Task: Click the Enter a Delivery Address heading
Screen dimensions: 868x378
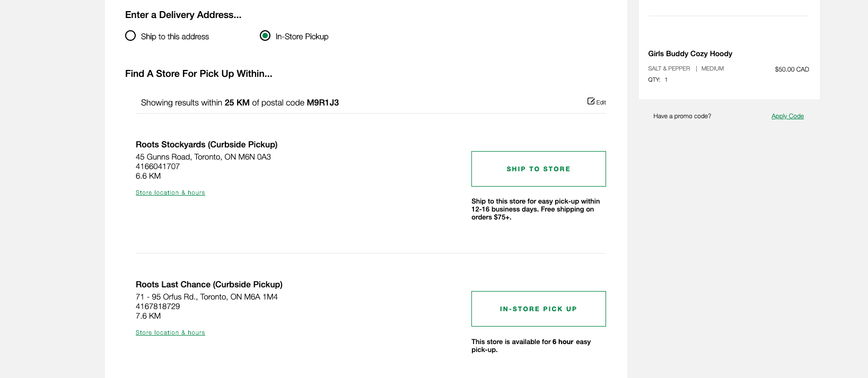Action: coord(183,15)
